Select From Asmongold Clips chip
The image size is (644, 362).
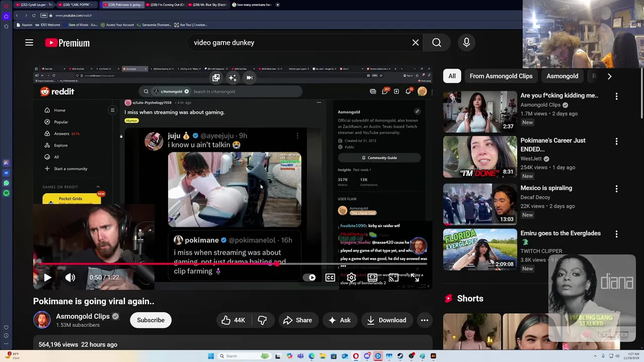tap(501, 76)
